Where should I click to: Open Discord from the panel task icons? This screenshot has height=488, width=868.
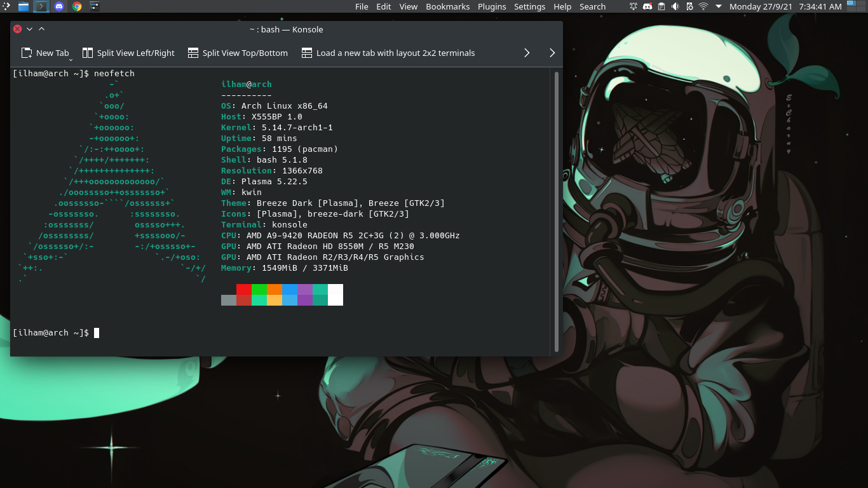pyautogui.click(x=59, y=6)
